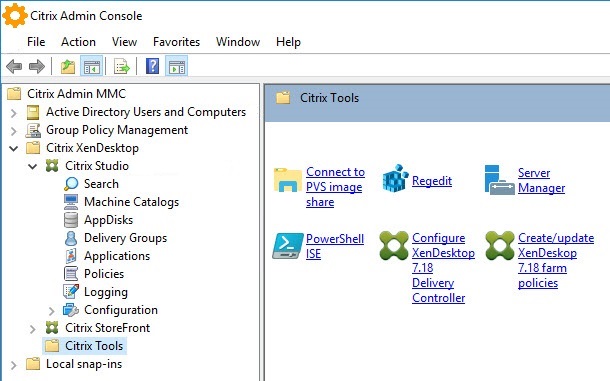The image size is (610, 381).
Task: Expand Active Directory Users and Computers node
Action: (14, 113)
